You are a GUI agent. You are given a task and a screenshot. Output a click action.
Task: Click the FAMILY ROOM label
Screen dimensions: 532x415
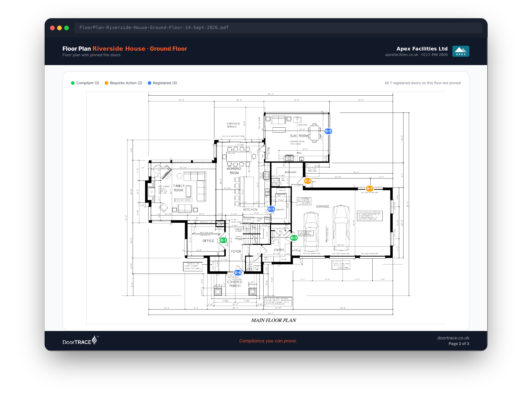[x=179, y=188]
